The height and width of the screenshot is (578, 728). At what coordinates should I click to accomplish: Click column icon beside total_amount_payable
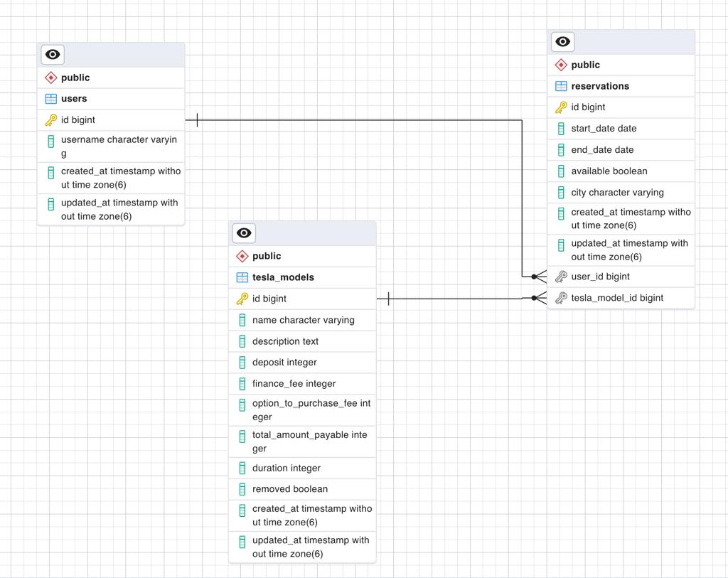point(242,437)
